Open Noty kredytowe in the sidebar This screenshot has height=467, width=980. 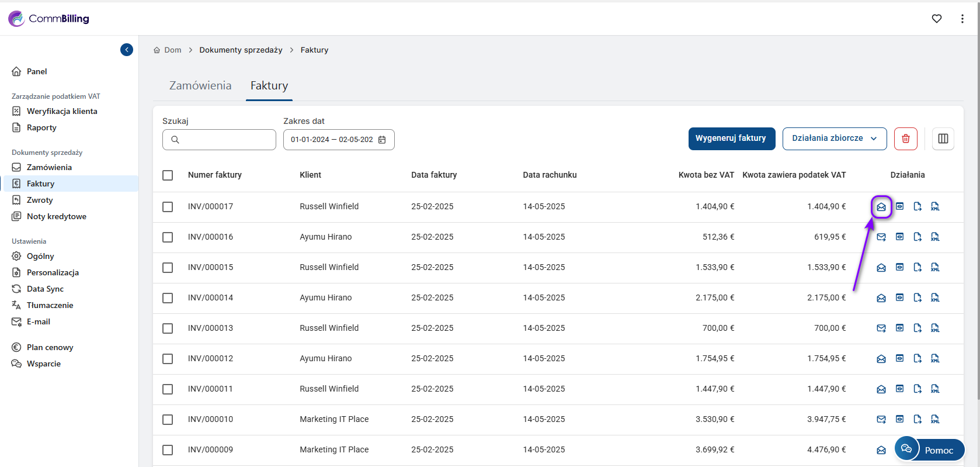point(56,216)
